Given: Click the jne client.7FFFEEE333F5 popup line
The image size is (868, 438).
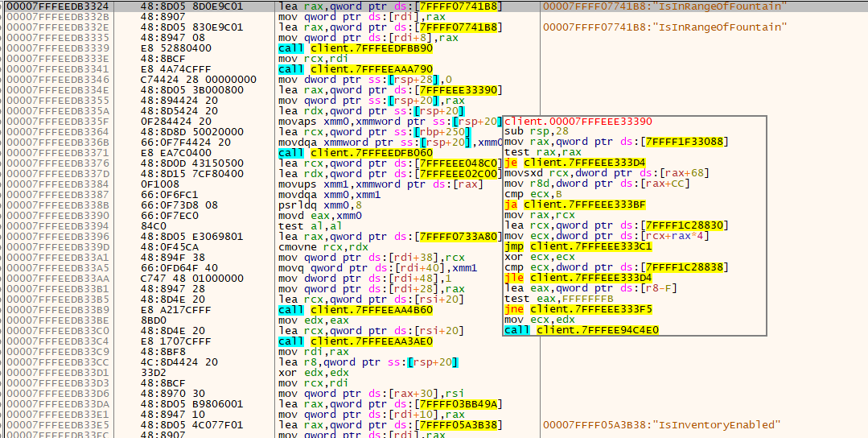Looking at the screenshot, I should [x=567, y=309].
